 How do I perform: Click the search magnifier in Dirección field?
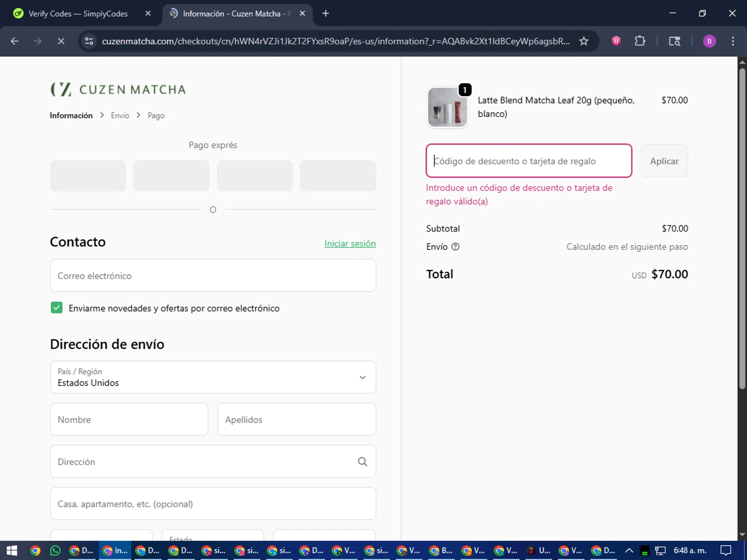point(363,461)
